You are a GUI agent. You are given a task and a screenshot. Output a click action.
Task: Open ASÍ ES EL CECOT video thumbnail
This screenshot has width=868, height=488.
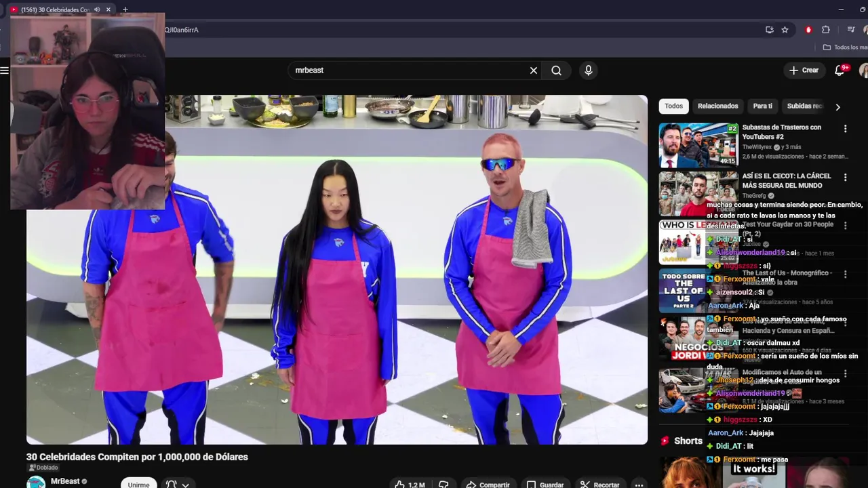point(698,194)
